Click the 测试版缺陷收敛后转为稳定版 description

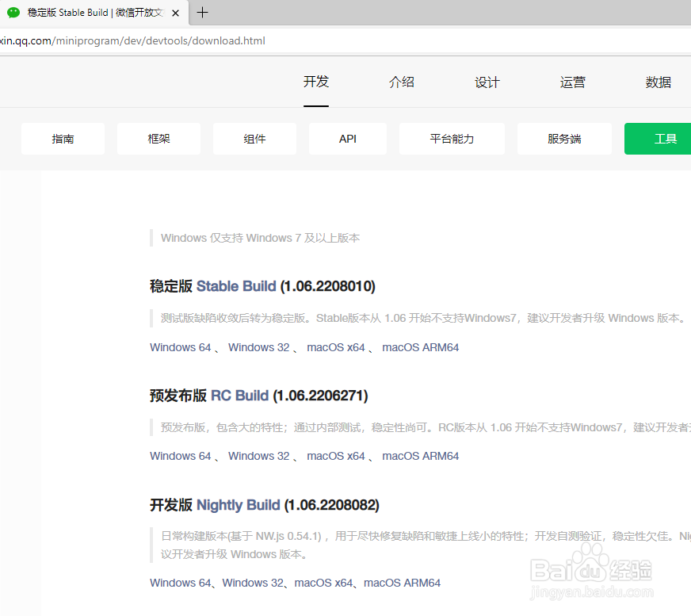coord(423,319)
